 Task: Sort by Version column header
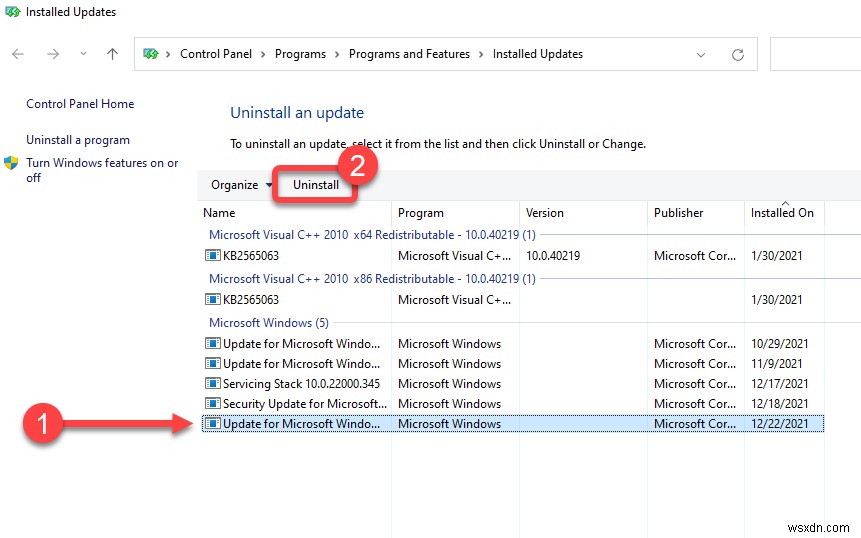(583, 213)
